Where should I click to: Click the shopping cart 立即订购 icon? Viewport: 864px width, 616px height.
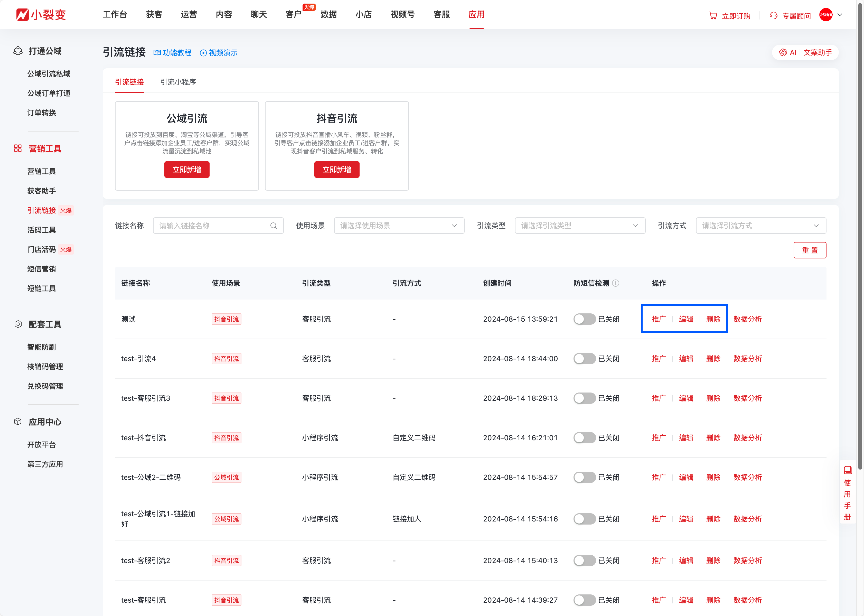point(713,16)
